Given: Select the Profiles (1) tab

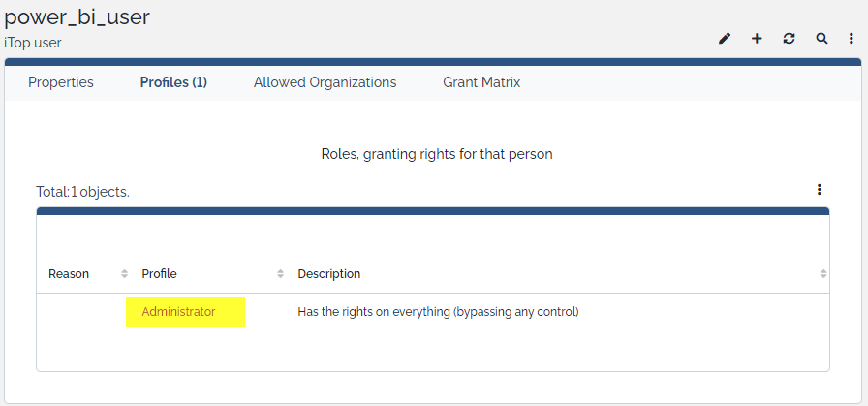Looking at the screenshot, I should 173,82.
